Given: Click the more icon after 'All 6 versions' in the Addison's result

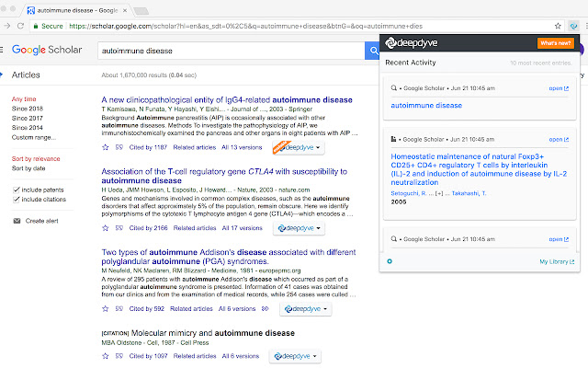Looking at the screenshot, I should point(266,309).
